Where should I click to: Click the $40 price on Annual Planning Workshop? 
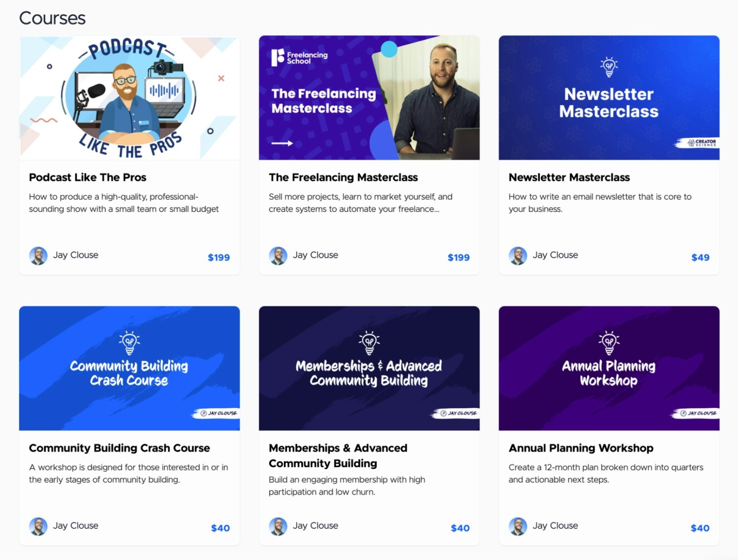[x=700, y=528]
